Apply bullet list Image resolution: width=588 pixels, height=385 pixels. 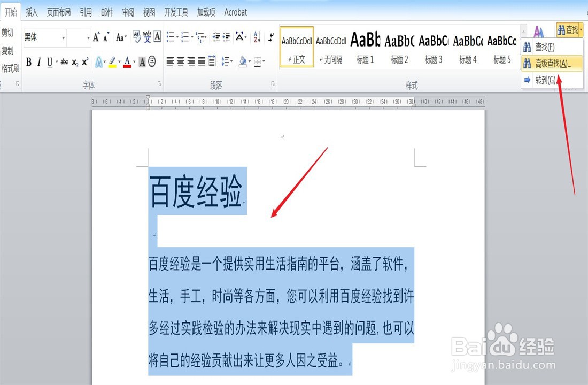171,37
